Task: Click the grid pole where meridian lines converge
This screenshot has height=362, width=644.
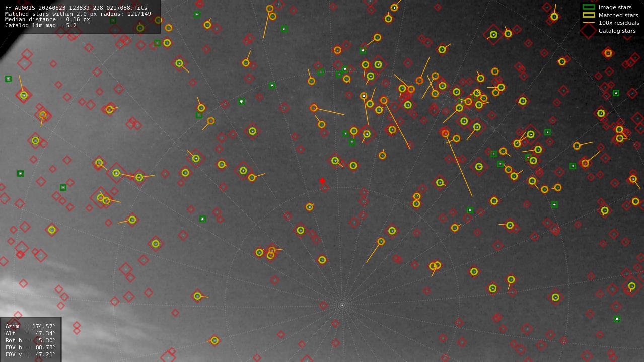Action: point(342,305)
